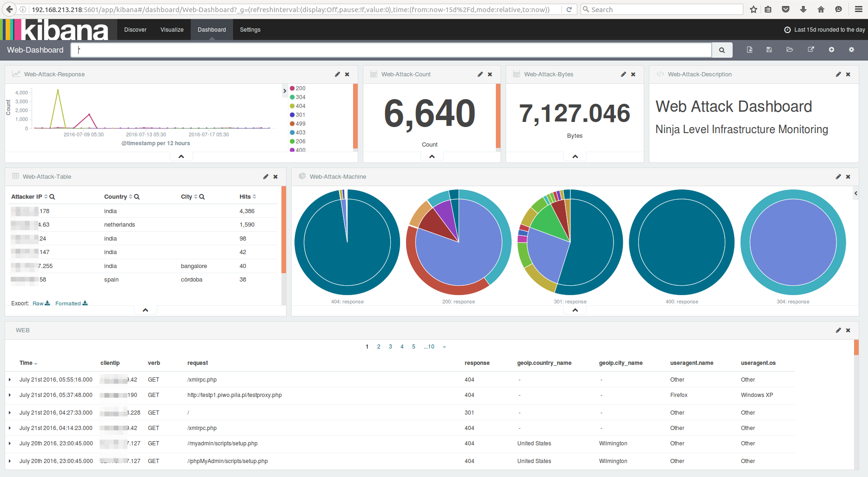
Task: Edit the Web-Attack-Response panel
Action: [337, 74]
